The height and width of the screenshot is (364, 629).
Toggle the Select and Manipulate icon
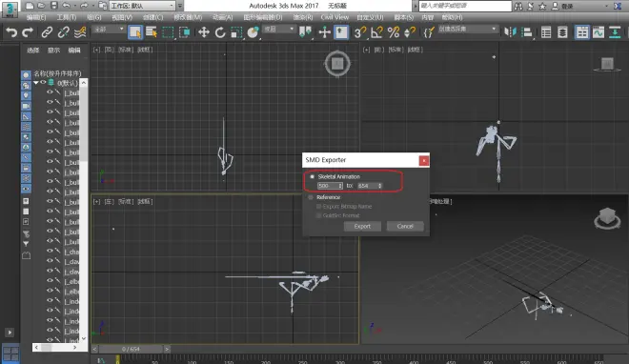pos(324,32)
